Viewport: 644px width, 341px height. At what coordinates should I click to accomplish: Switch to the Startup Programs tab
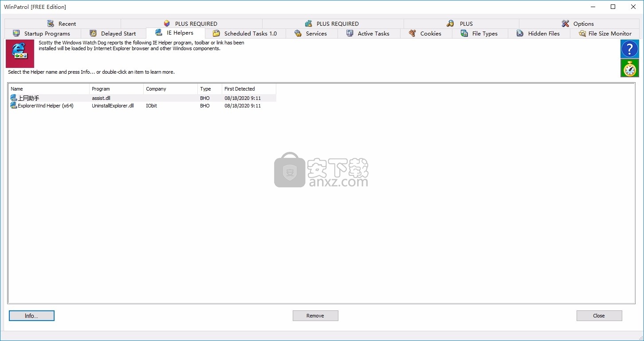click(x=43, y=33)
